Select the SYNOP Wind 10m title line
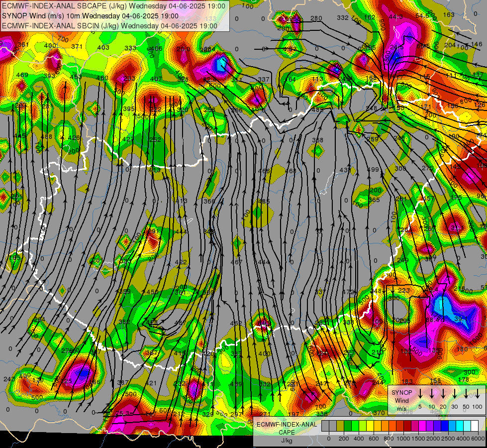This screenshot has width=487, height=448. [91, 16]
